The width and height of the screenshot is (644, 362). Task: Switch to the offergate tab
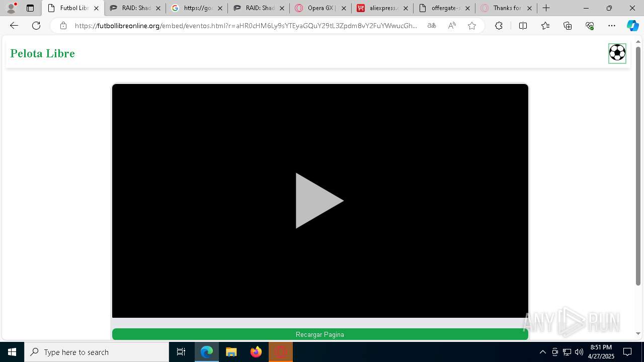click(445, 8)
